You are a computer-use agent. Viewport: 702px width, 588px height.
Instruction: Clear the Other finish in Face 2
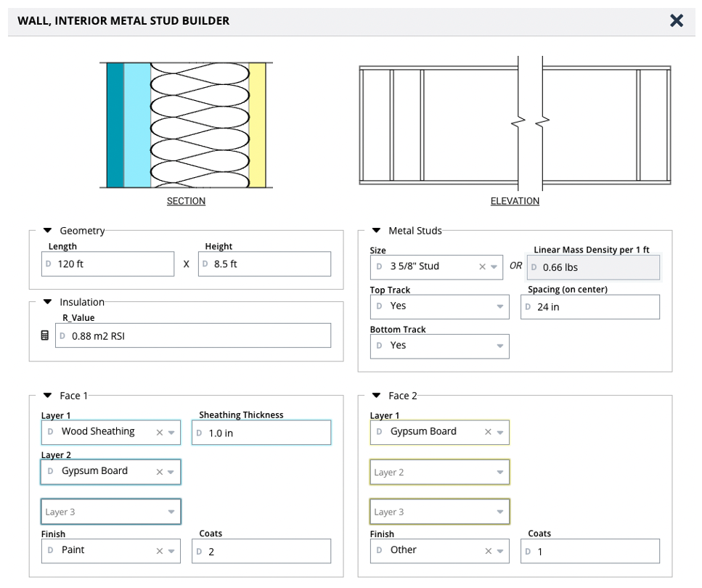[x=489, y=551]
